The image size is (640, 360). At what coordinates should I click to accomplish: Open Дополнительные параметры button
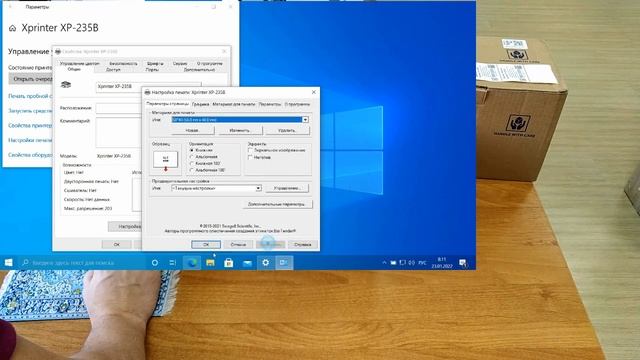tap(278, 204)
